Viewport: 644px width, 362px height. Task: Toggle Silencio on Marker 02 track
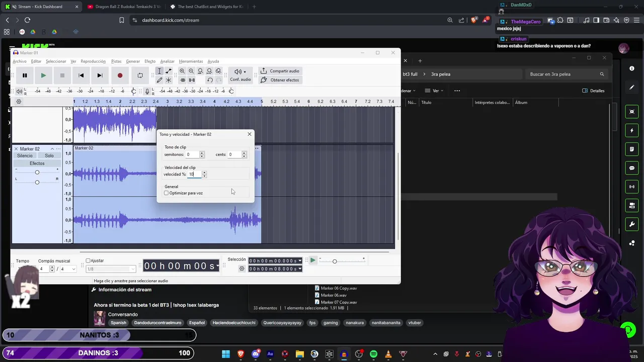(x=25, y=156)
